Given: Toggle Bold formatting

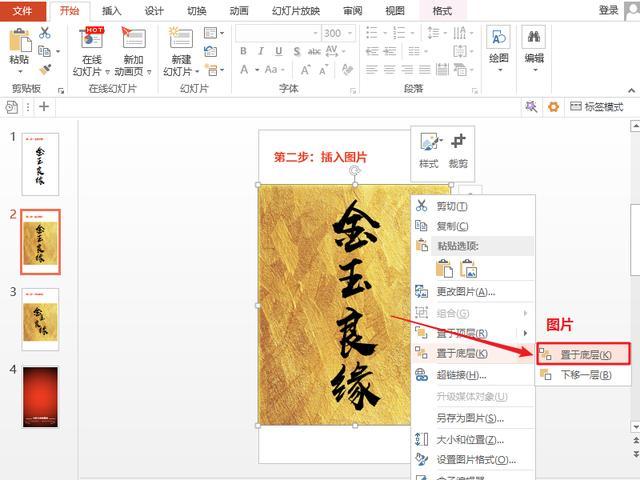Looking at the screenshot, I should pos(243,51).
